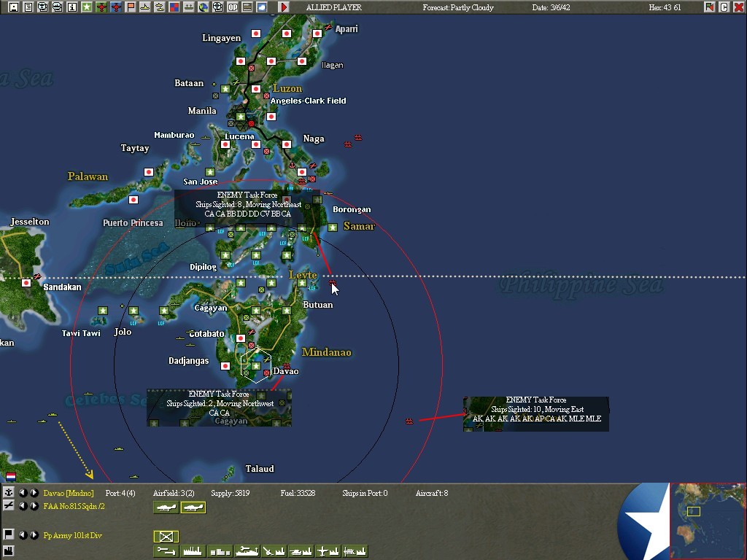
Task: Click the orange flag toolbar icon
Action: point(131,7)
